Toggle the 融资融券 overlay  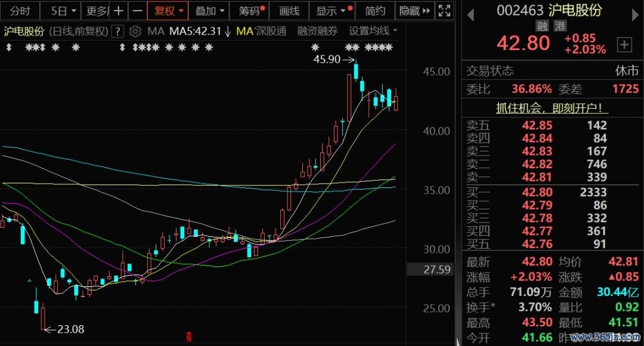pos(317,31)
